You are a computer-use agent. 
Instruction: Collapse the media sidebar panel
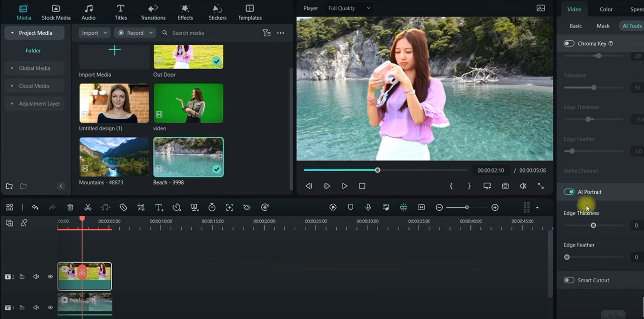coord(61,186)
